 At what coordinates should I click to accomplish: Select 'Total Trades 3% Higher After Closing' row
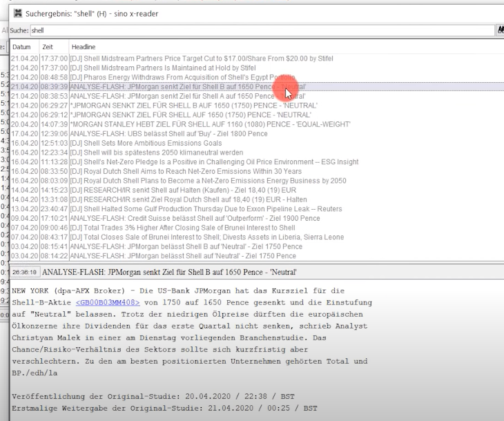click(257, 228)
